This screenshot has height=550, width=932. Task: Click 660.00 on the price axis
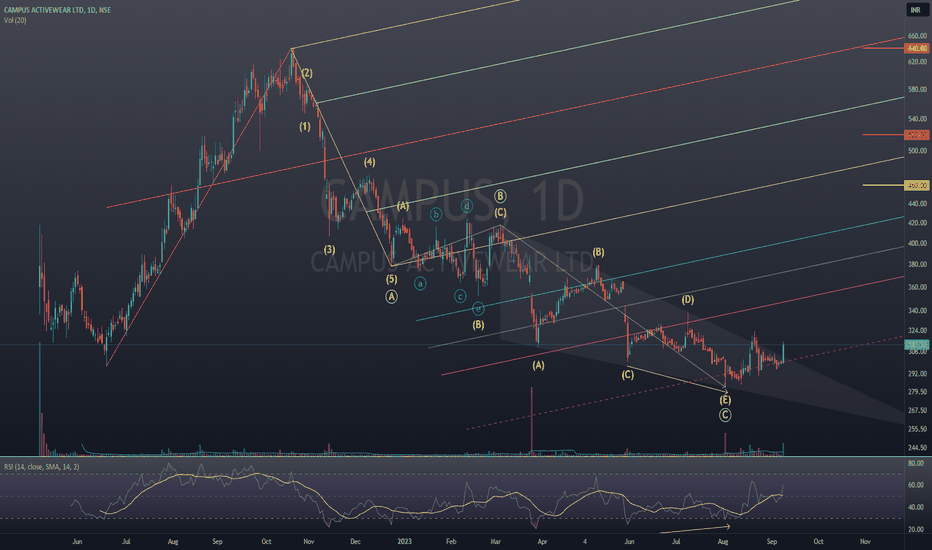click(x=917, y=36)
